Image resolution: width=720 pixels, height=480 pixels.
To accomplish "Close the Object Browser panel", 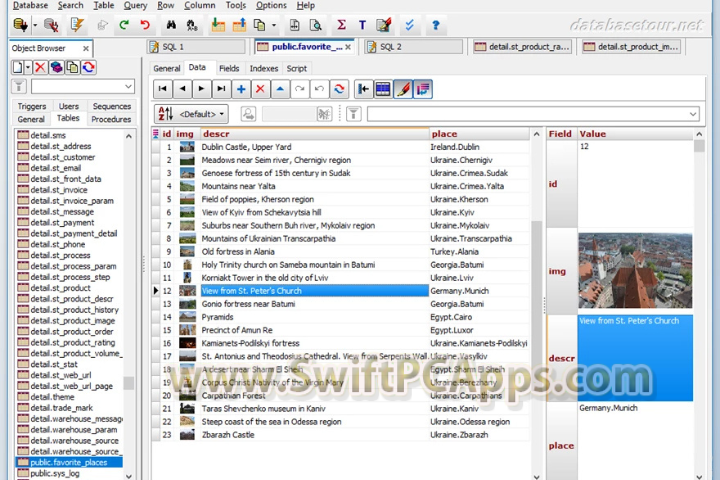I will pos(85,48).
